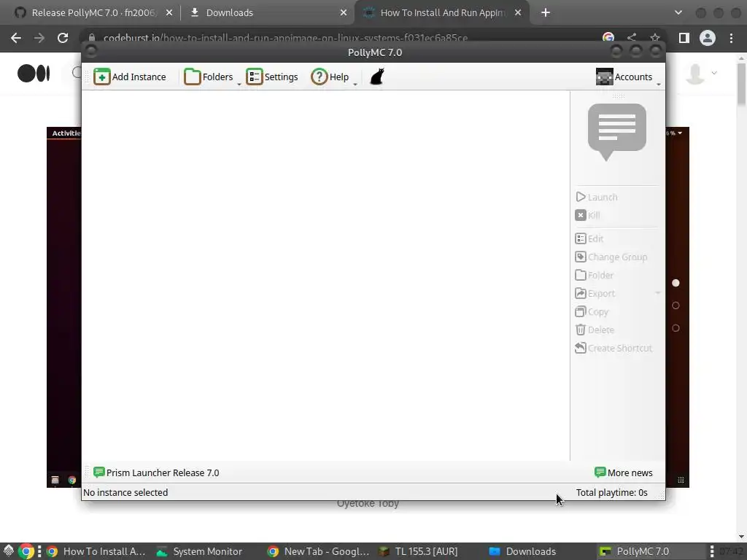Viewport: 747px width, 560px height.
Task: Click the Medium logo on webpage
Action: 34,74
